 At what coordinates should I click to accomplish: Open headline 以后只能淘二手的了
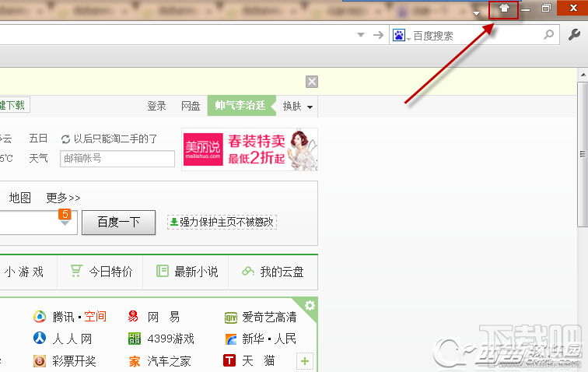[115, 139]
